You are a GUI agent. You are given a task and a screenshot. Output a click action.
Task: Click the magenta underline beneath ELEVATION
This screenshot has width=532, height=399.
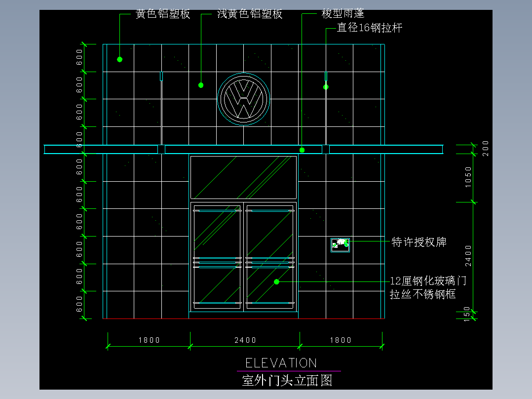coord(289,371)
